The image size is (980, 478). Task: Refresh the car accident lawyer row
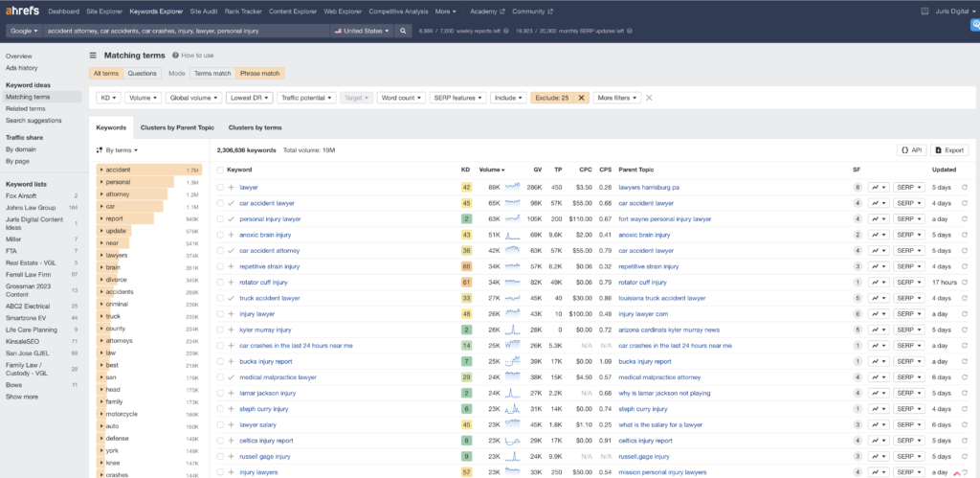tap(965, 203)
